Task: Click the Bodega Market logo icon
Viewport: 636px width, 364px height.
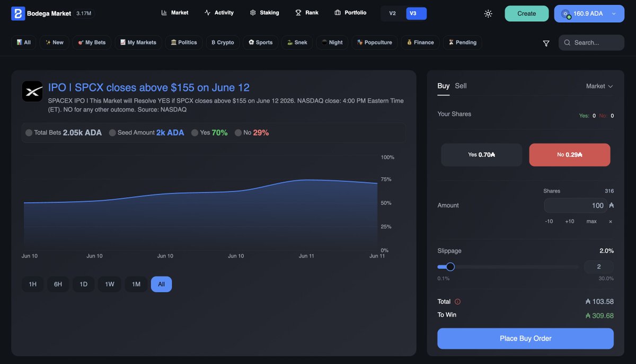Action: coord(18,13)
